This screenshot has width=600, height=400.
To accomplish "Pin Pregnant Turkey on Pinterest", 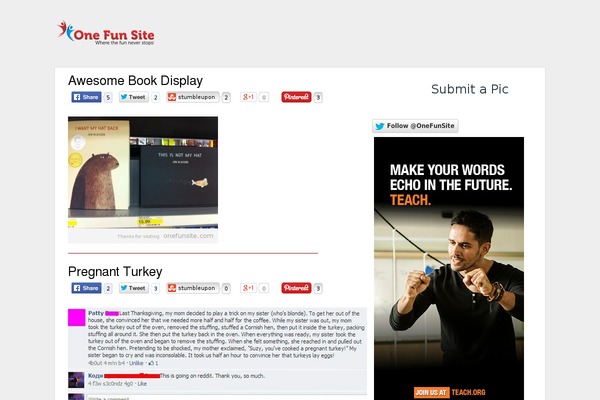I will click(x=296, y=288).
